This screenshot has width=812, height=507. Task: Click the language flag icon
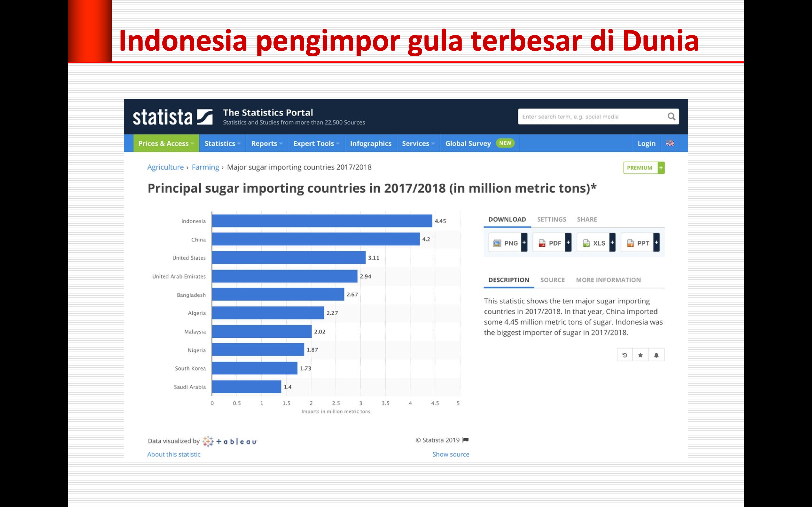tap(670, 143)
